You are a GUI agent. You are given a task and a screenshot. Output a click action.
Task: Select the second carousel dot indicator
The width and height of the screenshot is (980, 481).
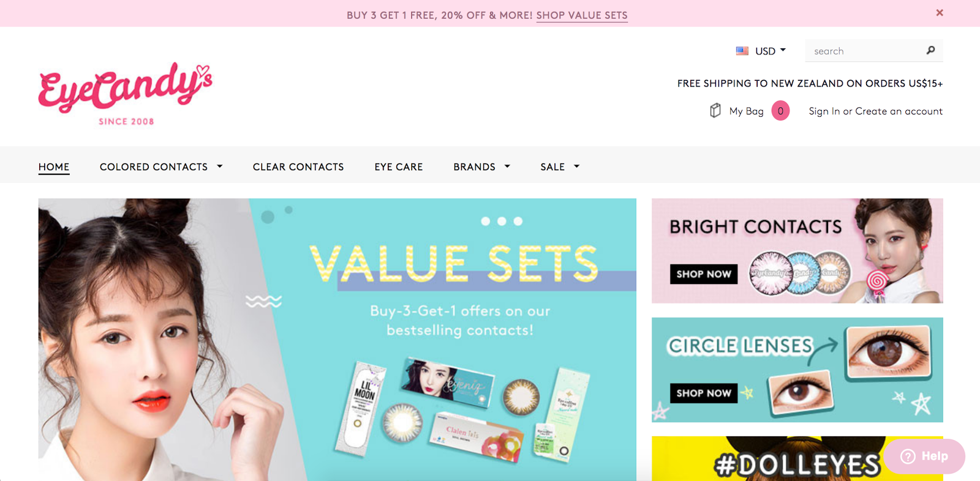click(x=502, y=221)
